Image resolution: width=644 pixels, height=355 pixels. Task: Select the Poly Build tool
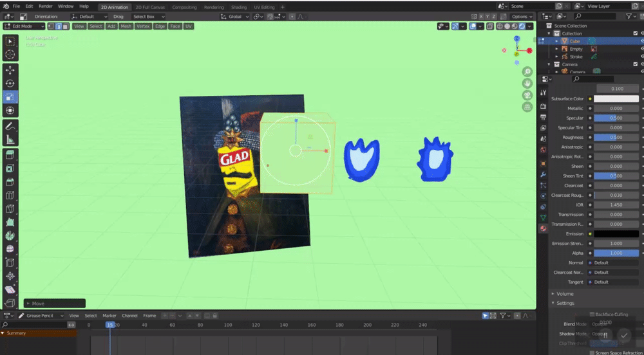(10, 223)
